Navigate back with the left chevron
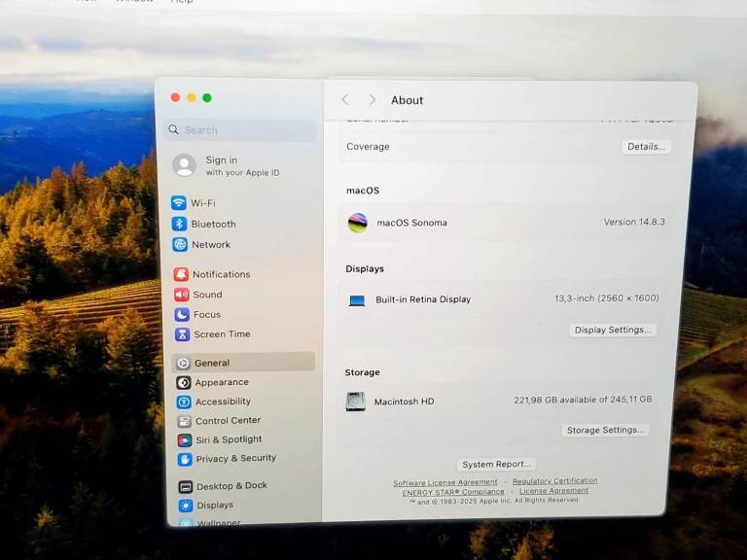Image resolution: width=747 pixels, height=560 pixels. coord(345,100)
